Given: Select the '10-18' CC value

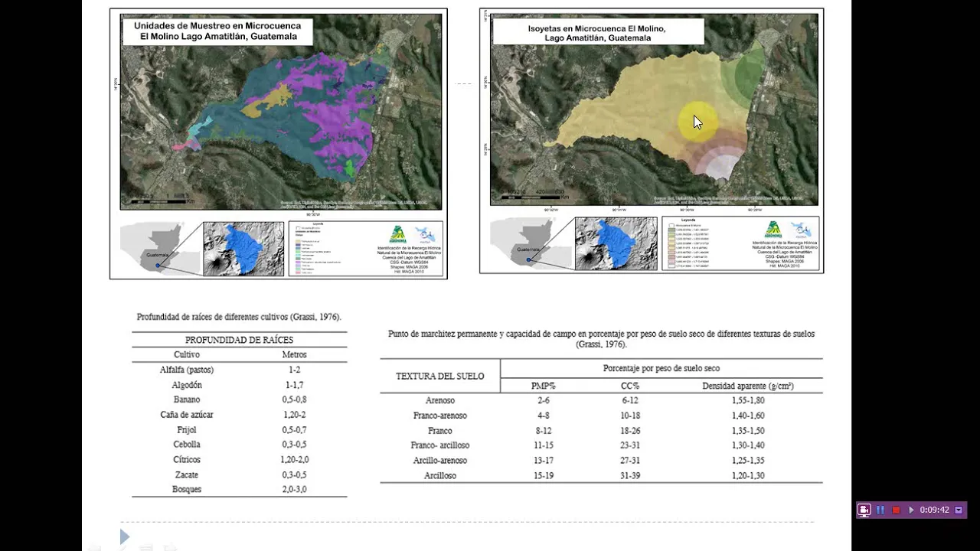Looking at the screenshot, I should click(630, 416).
